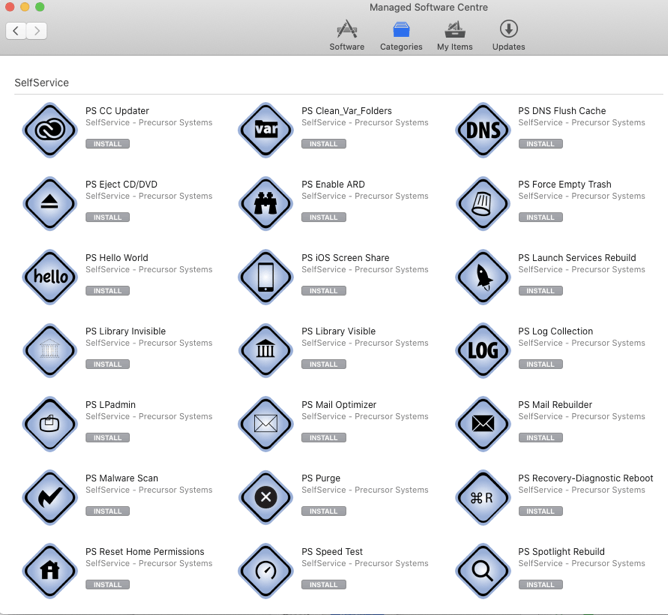
Task: Install PS LPadmin
Action: (107, 438)
